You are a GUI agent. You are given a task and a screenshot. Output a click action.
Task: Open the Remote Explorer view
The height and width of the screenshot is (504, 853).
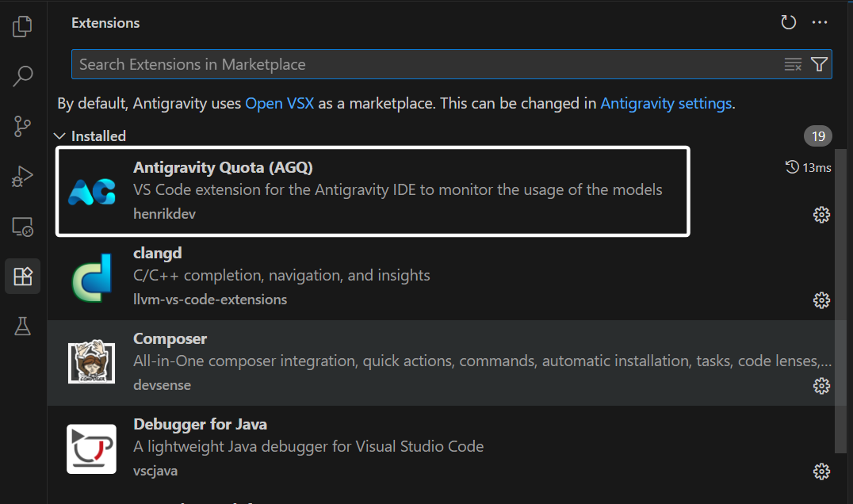(23, 227)
